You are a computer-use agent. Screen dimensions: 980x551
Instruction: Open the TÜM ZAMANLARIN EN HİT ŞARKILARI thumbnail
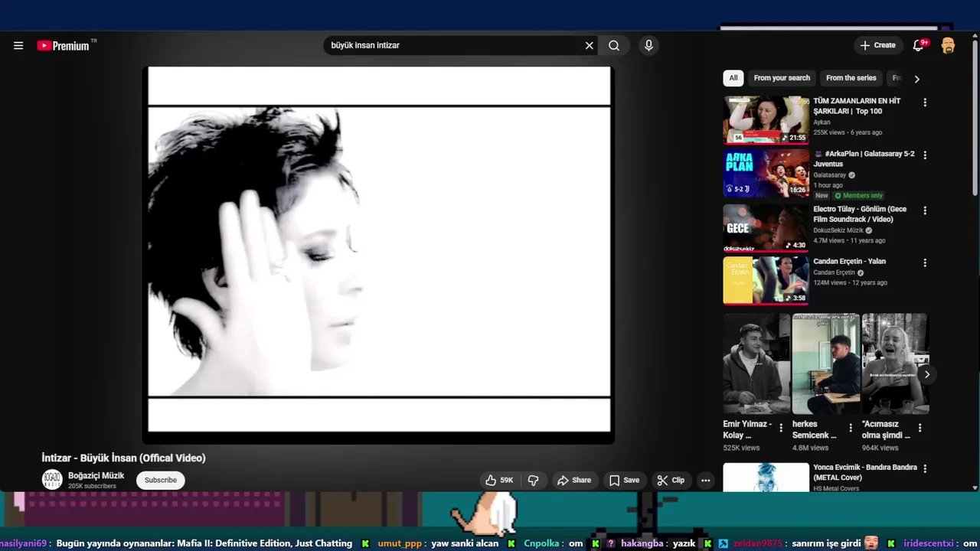(x=766, y=120)
